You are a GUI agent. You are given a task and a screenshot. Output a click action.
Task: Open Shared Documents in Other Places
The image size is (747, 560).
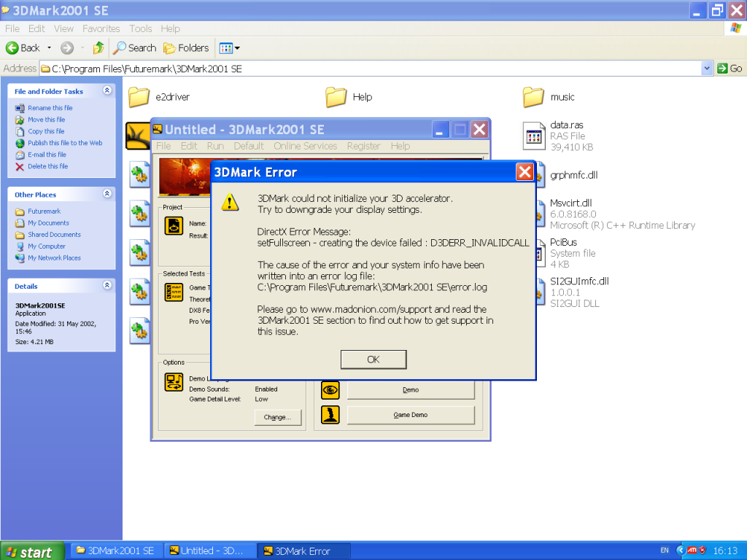(54, 235)
